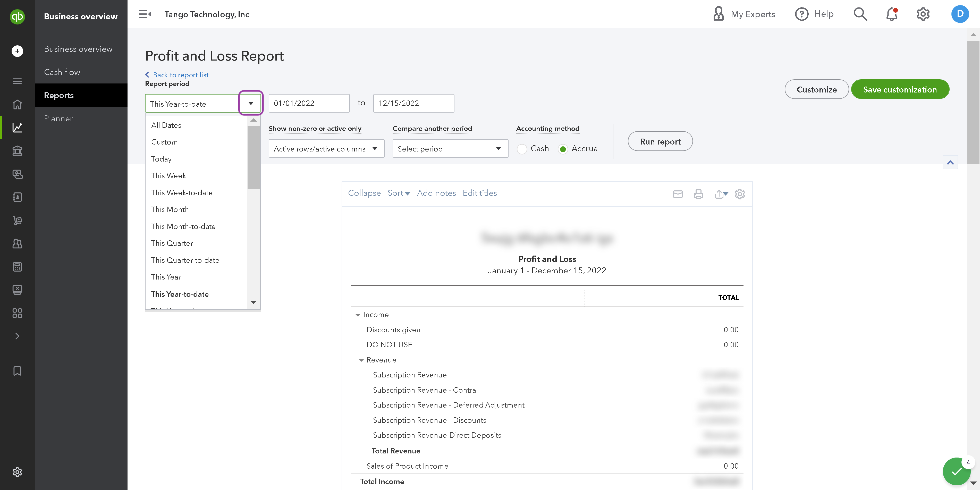Click the email report envelope icon
Viewport: 980px width, 490px height.
(678, 194)
